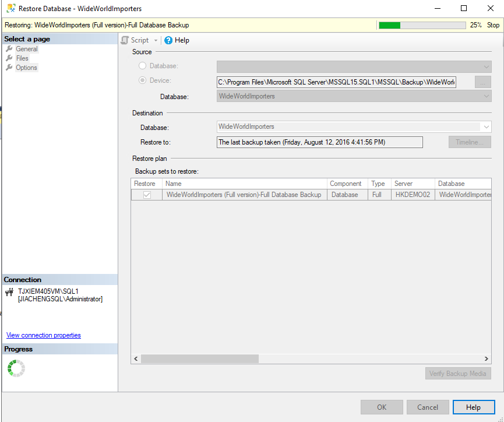Screen dimensions: 504x422
Task: Select the Device source radio button
Action: point(142,80)
